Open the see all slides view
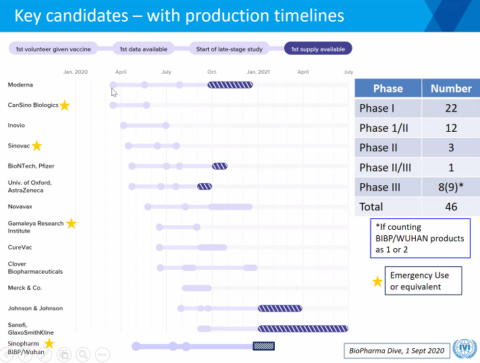The image size is (480, 363). (64, 354)
